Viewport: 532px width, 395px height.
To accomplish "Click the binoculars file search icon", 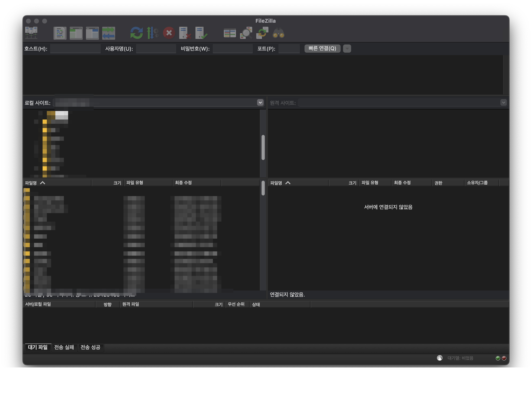I will tap(278, 33).
